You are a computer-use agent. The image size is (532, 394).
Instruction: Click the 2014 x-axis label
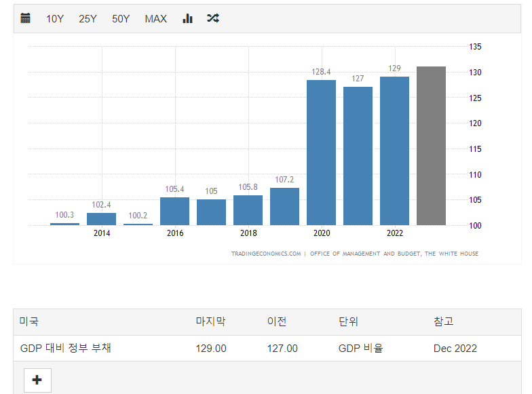(x=102, y=233)
